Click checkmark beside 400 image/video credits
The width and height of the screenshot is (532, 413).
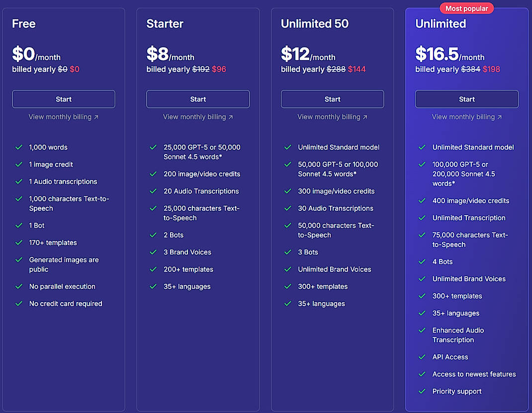click(422, 201)
